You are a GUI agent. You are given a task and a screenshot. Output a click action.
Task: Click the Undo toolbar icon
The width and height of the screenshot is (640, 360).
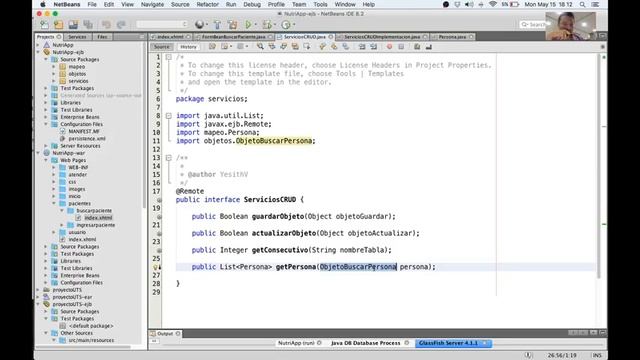[106, 25]
